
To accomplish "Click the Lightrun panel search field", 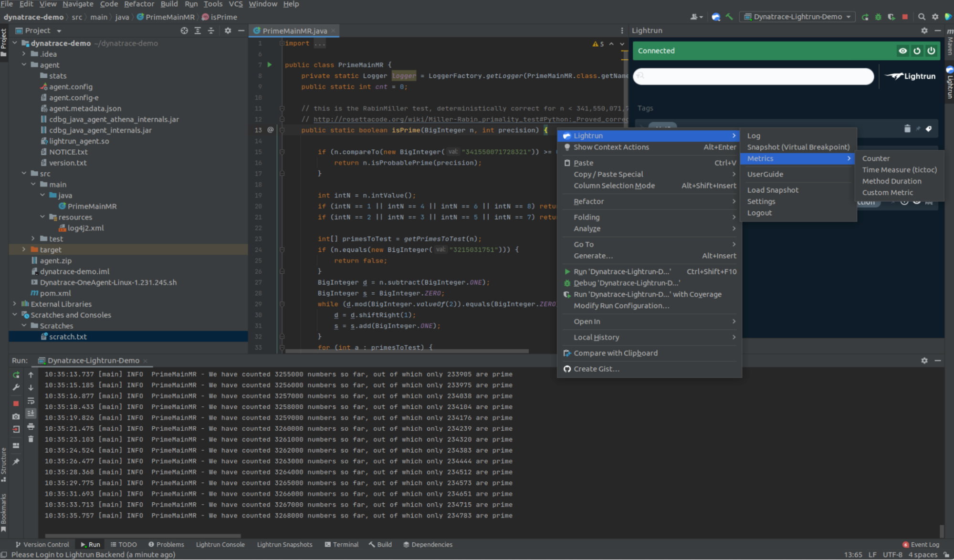I will (x=753, y=76).
